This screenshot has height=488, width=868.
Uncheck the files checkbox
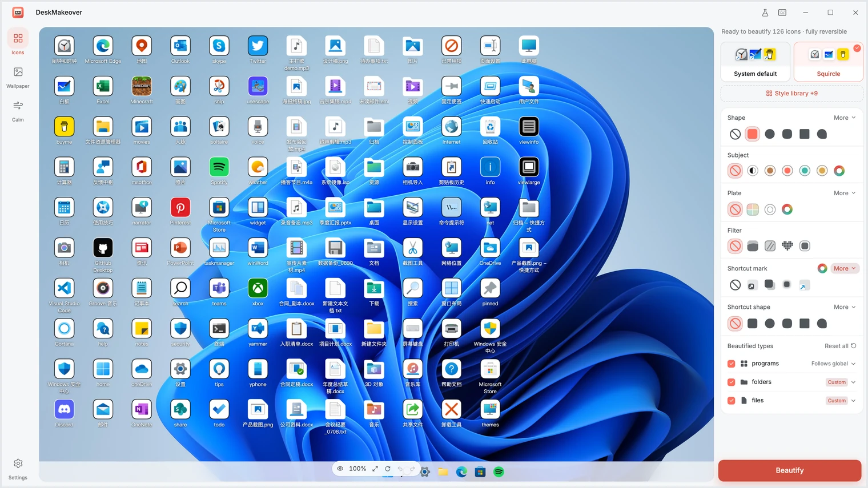point(731,401)
